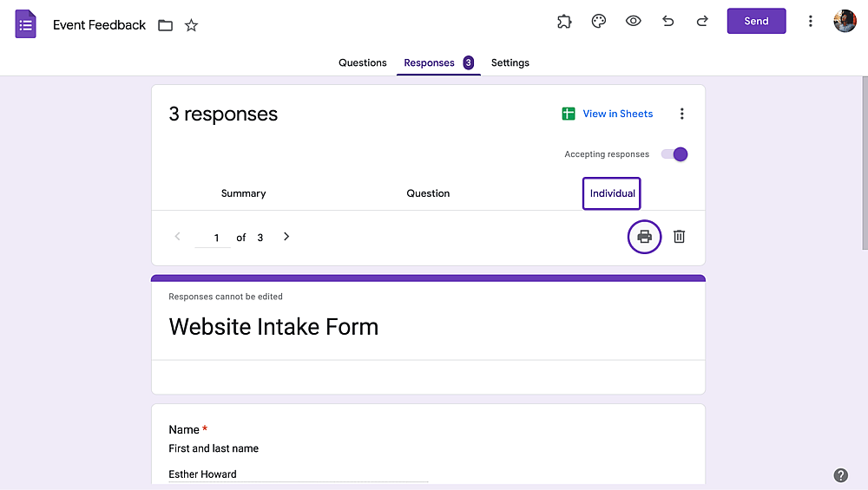868x490 pixels.
Task: Open the customize theme palette icon
Action: click(x=598, y=22)
